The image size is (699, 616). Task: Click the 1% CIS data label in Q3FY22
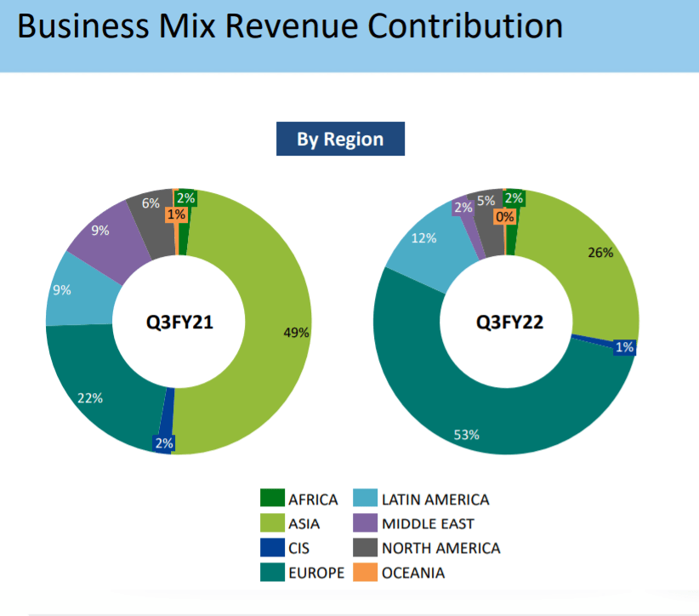click(x=624, y=347)
